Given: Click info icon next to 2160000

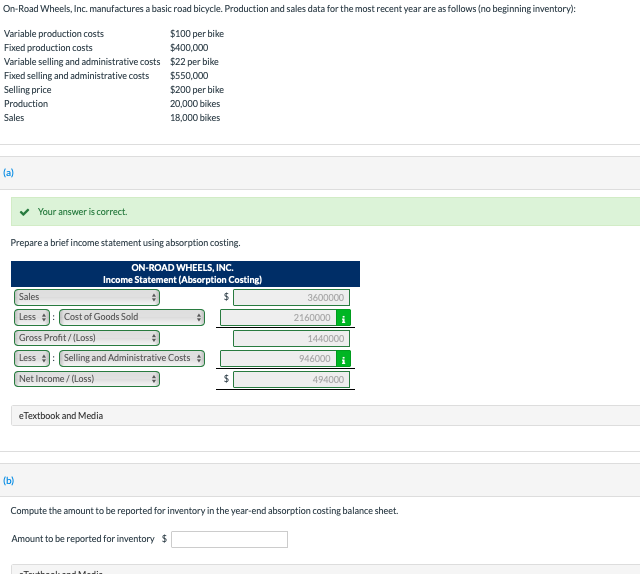Looking at the screenshot, I should click(x=343, y=318).
